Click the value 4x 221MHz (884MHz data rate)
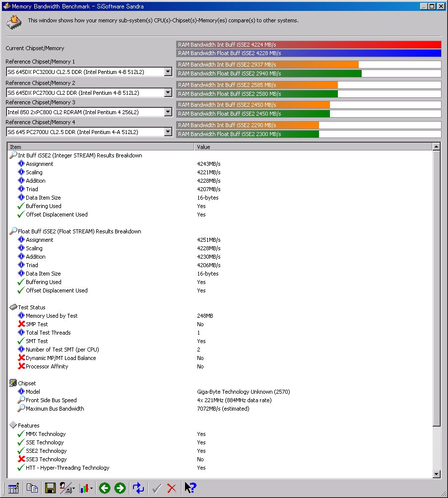This screenshot has height=498, width=448. coord(234,400)
